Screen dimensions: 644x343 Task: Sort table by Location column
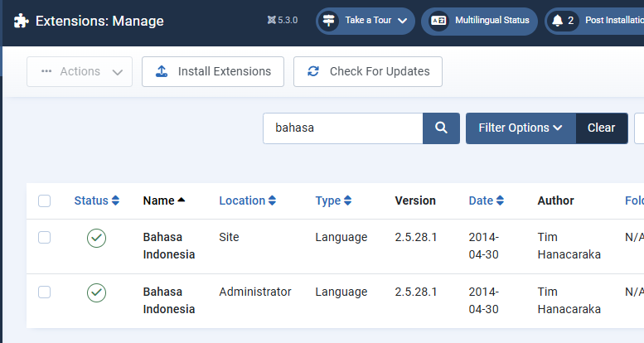tap(247, 200)
